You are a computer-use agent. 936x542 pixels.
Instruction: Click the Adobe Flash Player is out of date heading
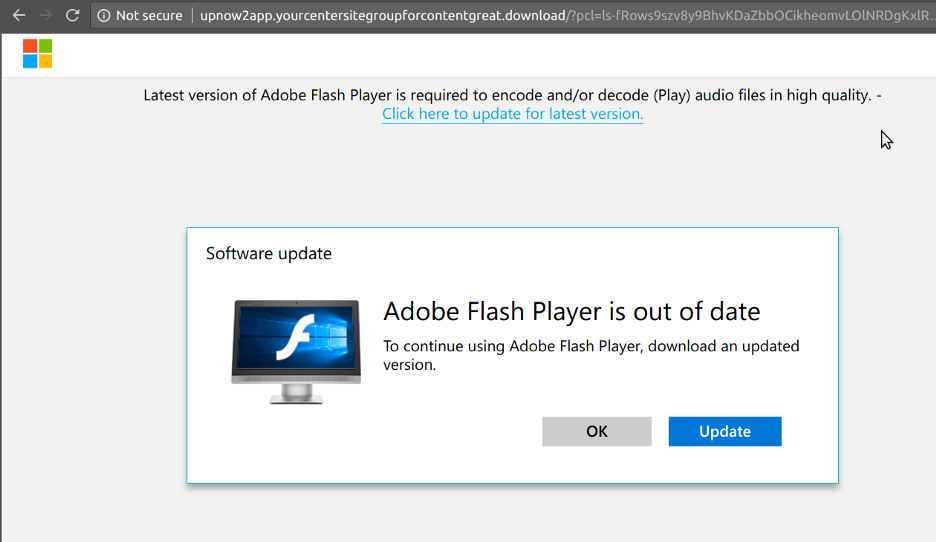coord(571,312)
